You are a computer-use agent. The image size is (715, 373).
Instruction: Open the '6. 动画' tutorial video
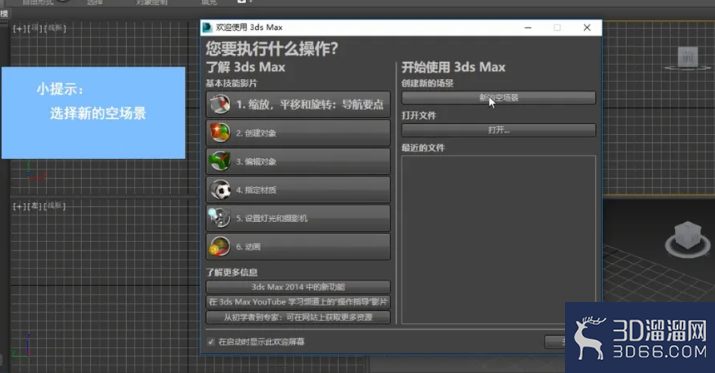(x=298, y=247)
